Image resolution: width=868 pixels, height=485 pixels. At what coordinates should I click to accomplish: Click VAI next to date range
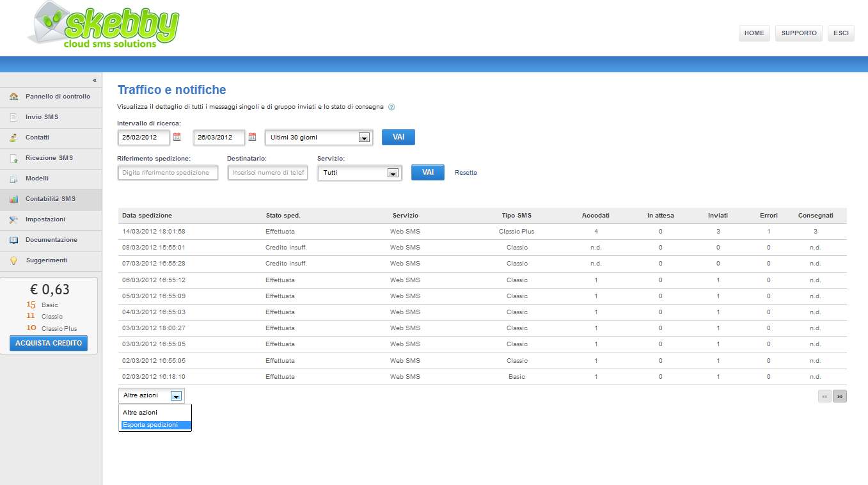click(x=398, y=137)
